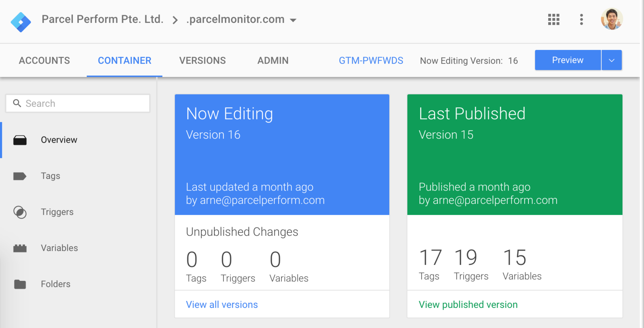The width and height of the screenshot is (644, 328).
Task: Click Parcel Perform Pte. Ltd. account name
Action: (102, 19)
